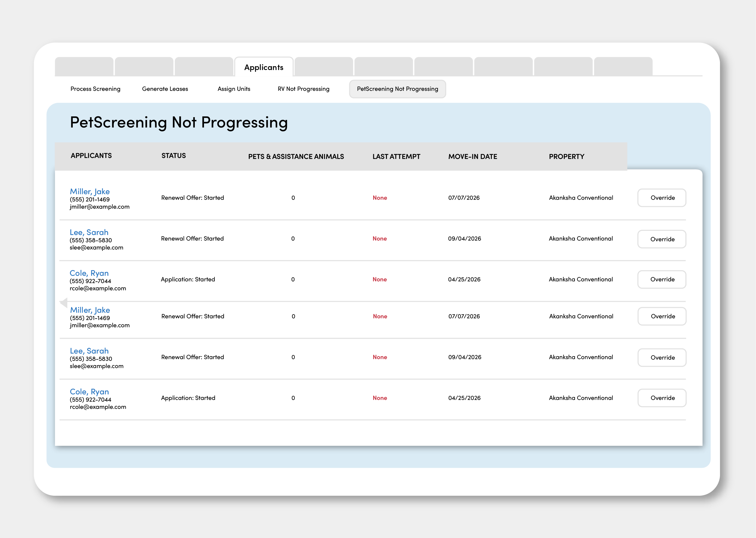Click the PROPERTY column header
Image resolution: width=756 pixels, height=538 pixels.
click(566, 156)
